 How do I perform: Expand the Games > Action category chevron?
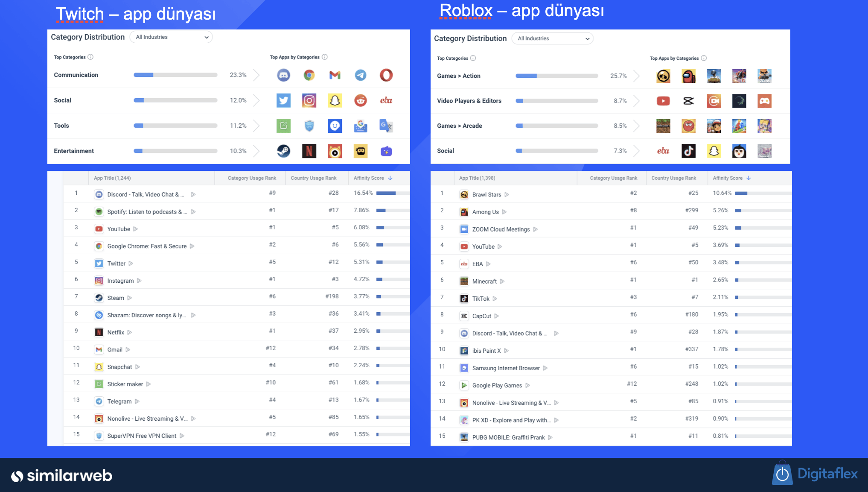tap(636, 76)
